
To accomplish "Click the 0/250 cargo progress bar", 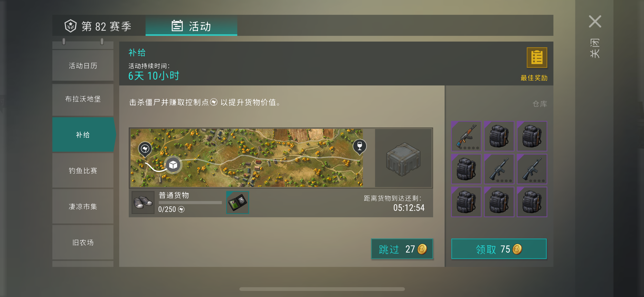I will click(190, 203).
